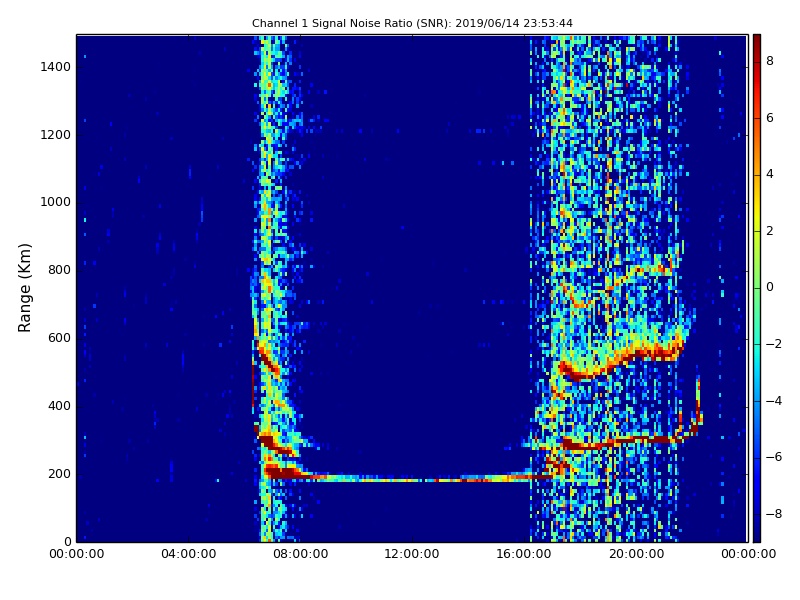800x600 pixels.
Task: Click the dark red top of the colorbar
Action: tap(757, 41)
